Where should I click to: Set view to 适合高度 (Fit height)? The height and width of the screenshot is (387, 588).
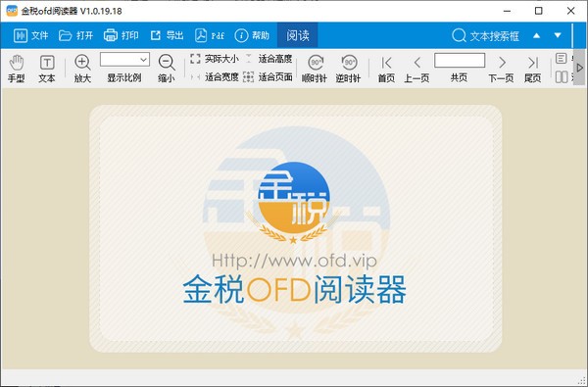pyautogui.click(x=268, y=59)
